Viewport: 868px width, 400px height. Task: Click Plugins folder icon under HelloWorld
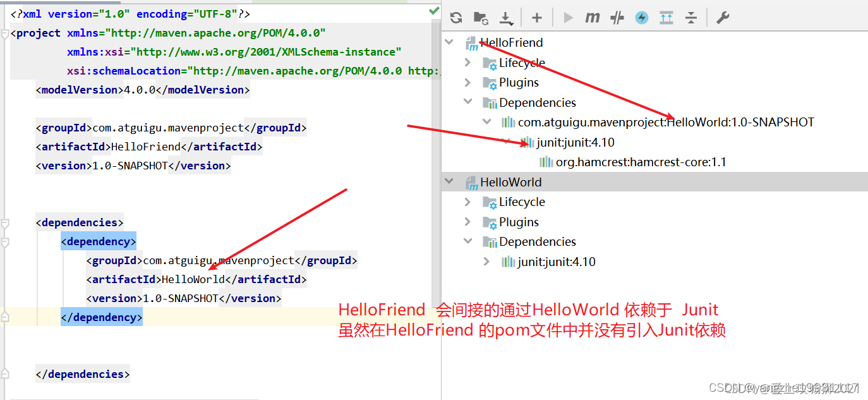coord(490,222)
